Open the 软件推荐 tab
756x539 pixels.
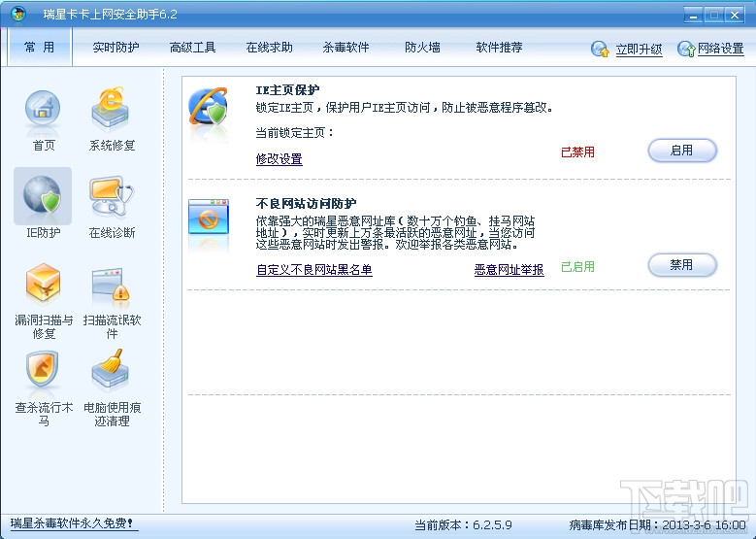499,48
